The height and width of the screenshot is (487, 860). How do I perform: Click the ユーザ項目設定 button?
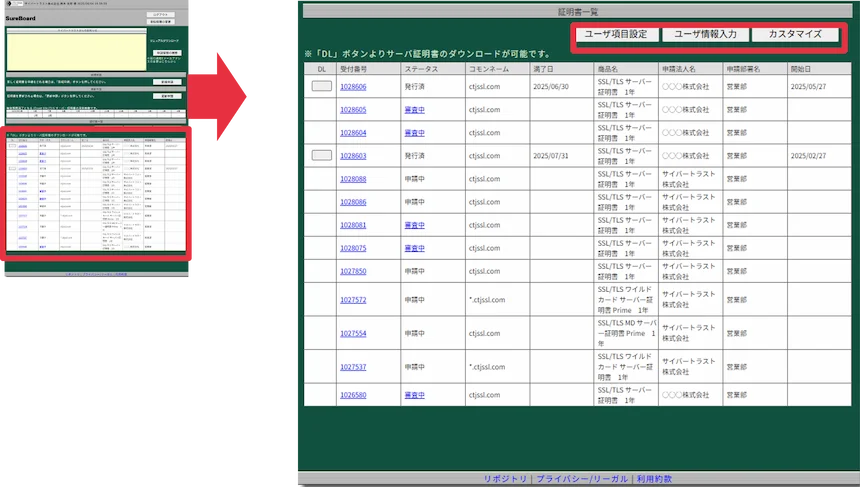[616, 34]
